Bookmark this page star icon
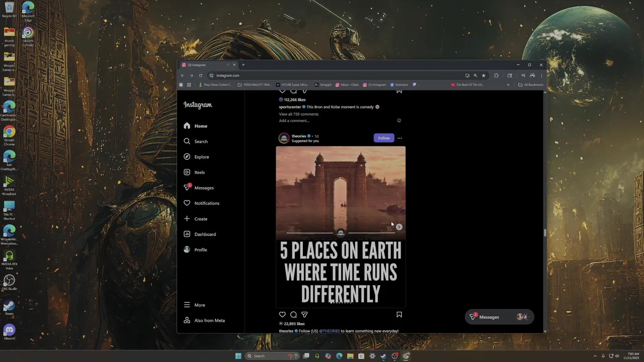Image resolution: width=644 pixels, height=362 pixels. pyautogui.click(x=484, y=75)
